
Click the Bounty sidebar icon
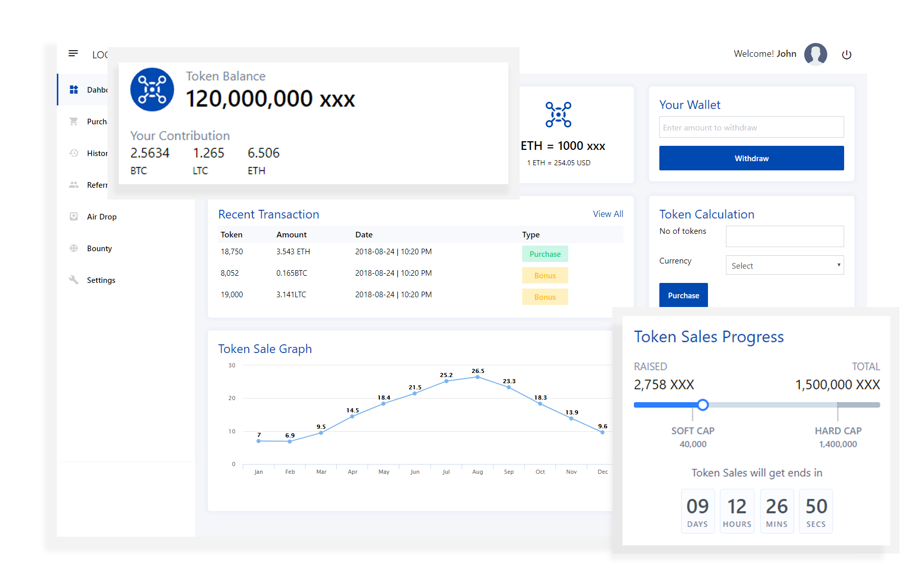pos(74,248)
